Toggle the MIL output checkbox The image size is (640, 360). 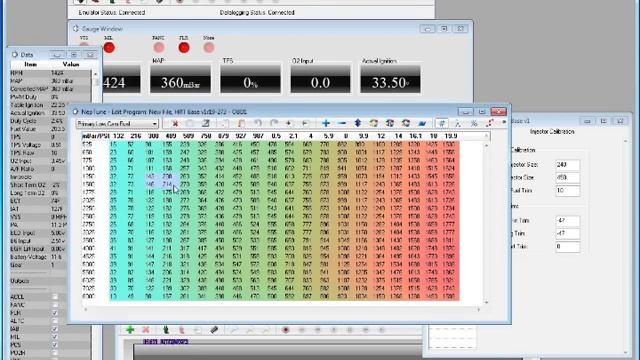pos(55,337)
